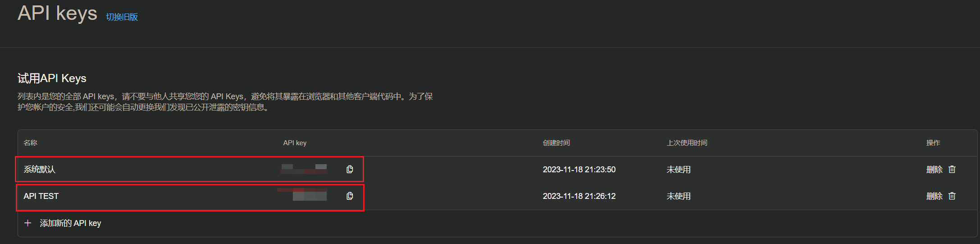Screen dimensions: 980x244
Task: Click creation time 2023-11-18 21:26:12
Action: coord(579,196)
